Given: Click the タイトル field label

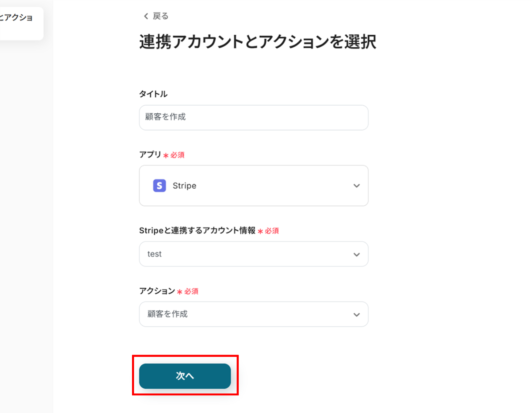Looking at the screenshot, I should click(x=153, y=94).
